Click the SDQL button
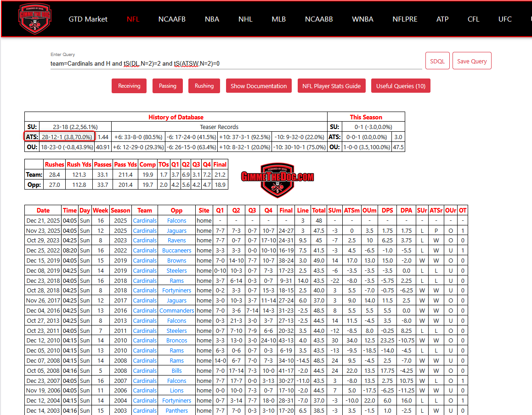Screen dimensions: 532x415 [x=437, y=61]
